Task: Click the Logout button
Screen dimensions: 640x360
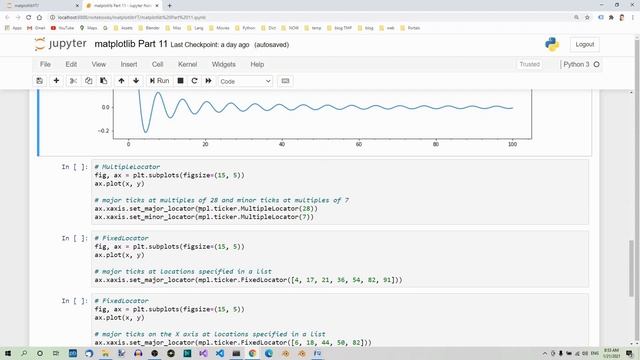Action: pyautogui.click(x=584, y=44)
